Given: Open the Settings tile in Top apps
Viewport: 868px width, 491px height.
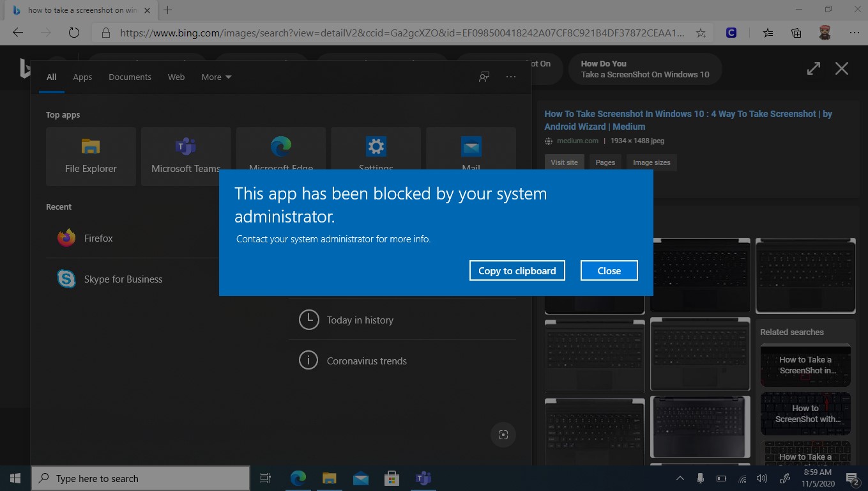Looking at the screenshot, I should click(x=376, y=148).
